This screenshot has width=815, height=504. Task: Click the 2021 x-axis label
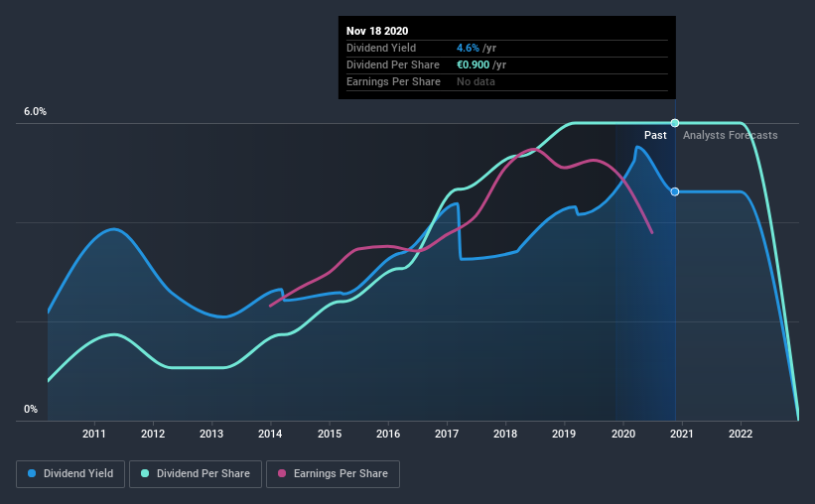click(x=681, y=434)
